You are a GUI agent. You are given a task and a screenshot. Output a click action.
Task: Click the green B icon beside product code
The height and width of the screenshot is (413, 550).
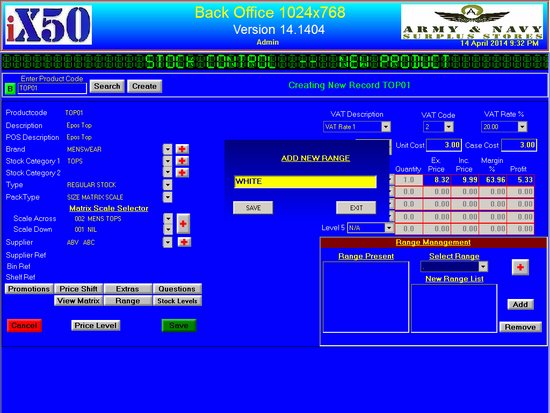pyautogui.click(x=10, y=89)
